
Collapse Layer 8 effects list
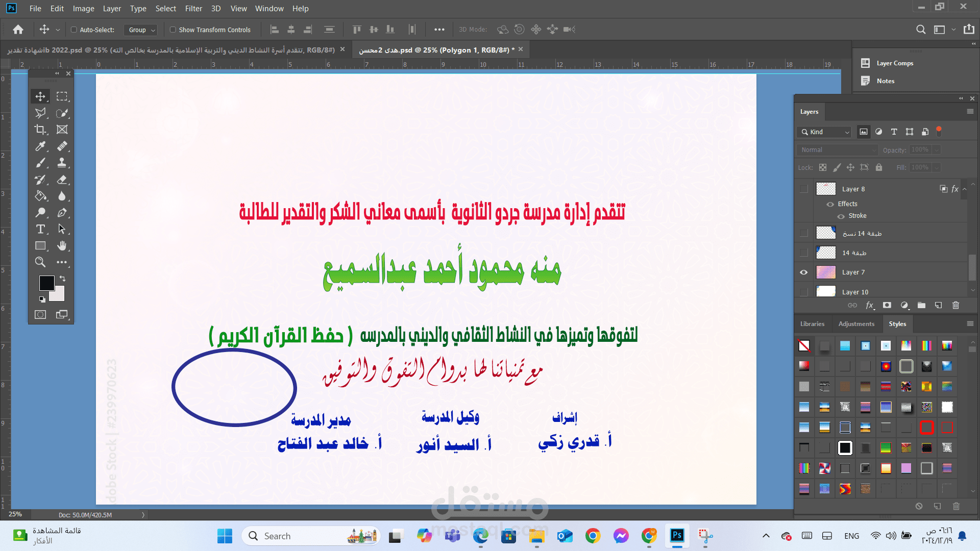point(965,189)
